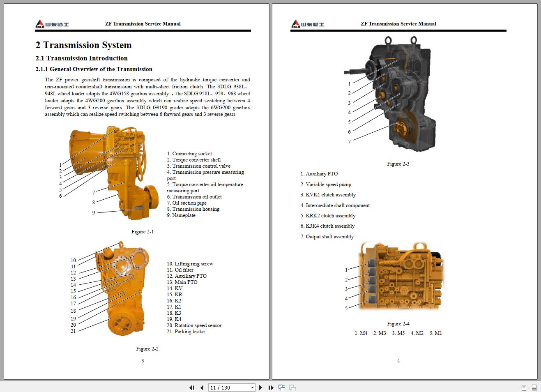The image size is (541, 392).
Task: Advance to the next page
Action: point(261,387)
